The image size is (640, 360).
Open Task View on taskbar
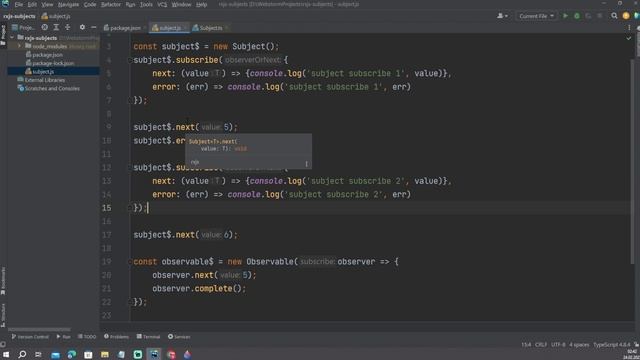pos(38,354)
